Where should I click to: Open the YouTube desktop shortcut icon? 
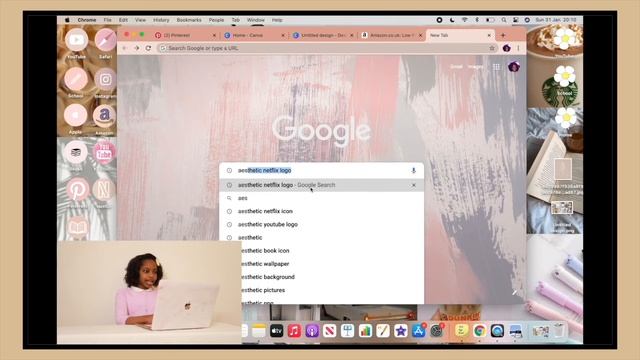click(x=76, y=40)
